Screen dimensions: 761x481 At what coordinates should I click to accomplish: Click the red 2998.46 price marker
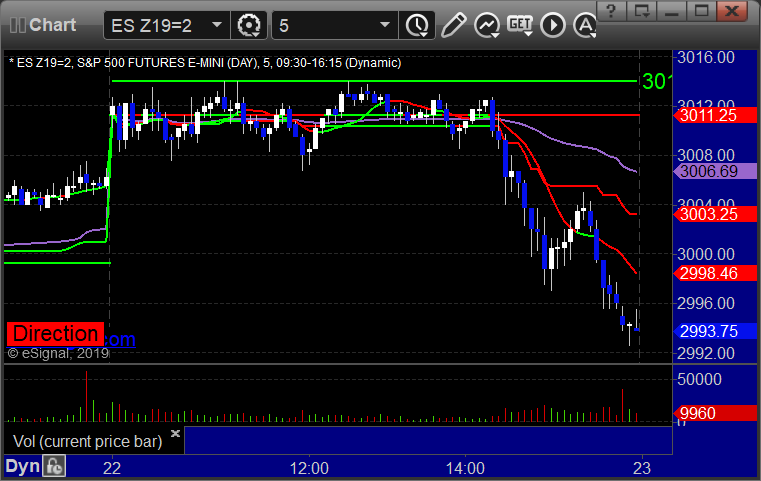tap(715, 273)
